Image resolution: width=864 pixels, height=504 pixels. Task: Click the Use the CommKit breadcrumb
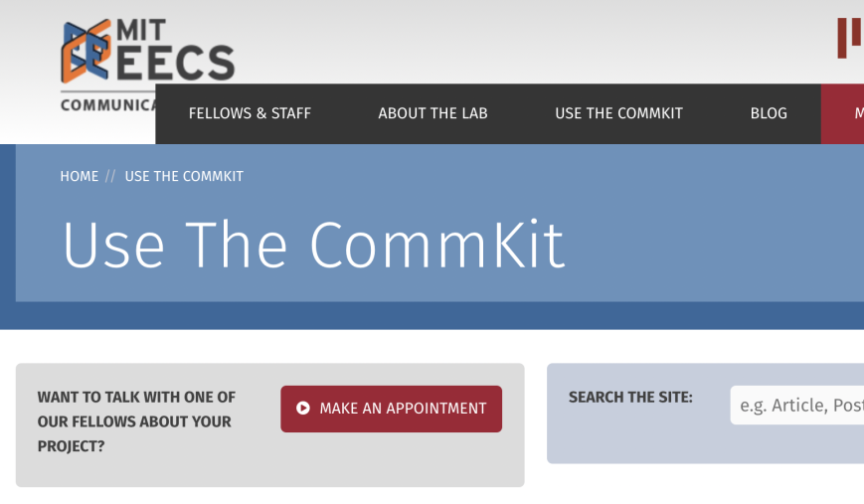coord(184,176)
